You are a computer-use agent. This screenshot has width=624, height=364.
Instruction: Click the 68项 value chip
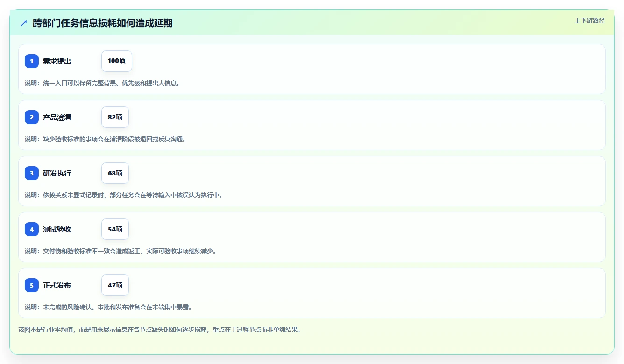pos(115,173)
